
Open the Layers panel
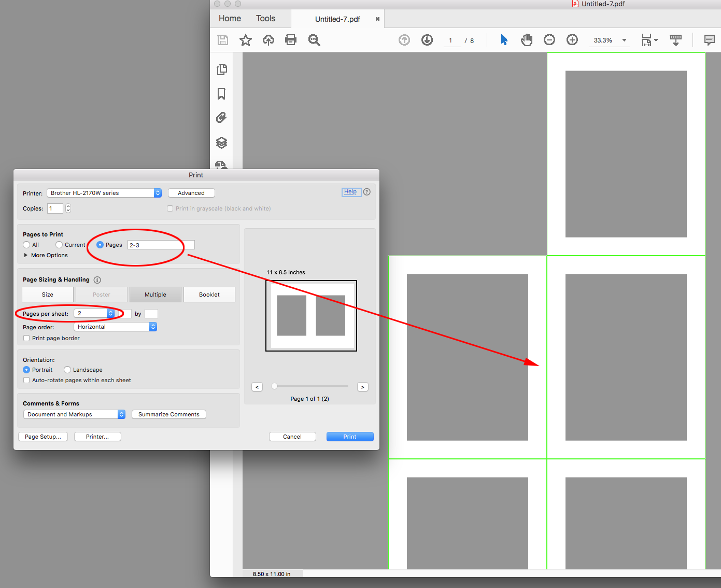click(222, 143)
